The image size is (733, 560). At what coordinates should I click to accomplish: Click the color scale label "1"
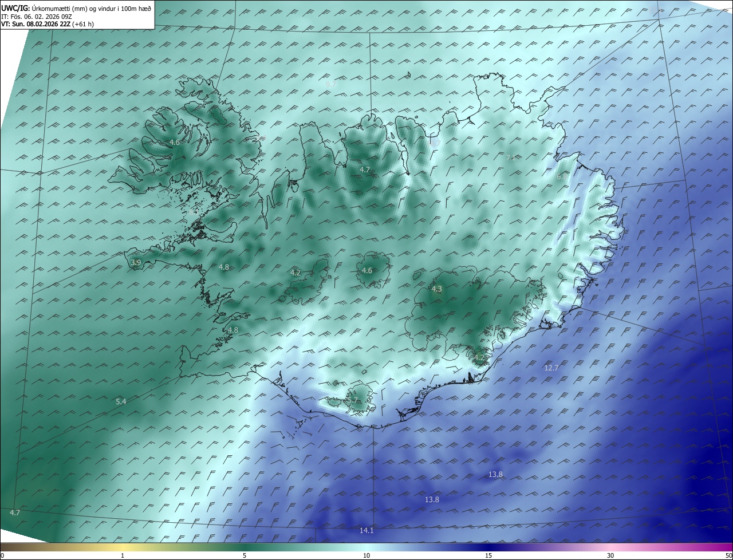123,556
